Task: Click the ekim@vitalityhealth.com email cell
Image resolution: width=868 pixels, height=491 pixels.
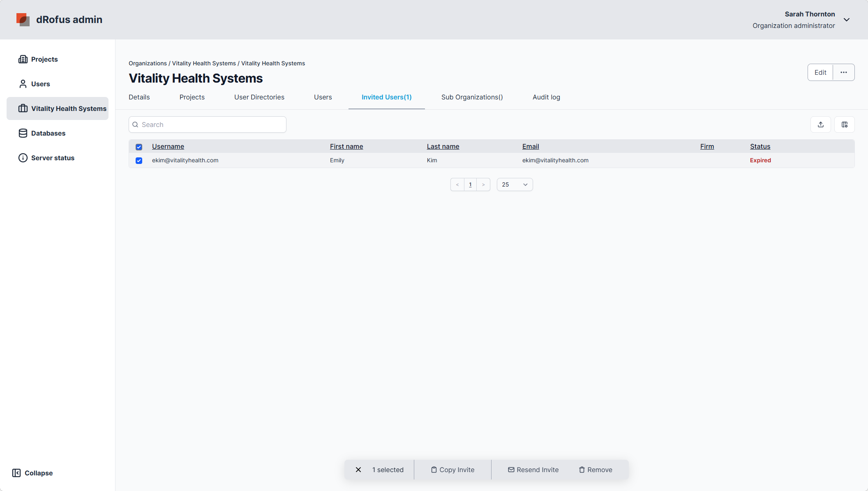Action: pos(555,160)
